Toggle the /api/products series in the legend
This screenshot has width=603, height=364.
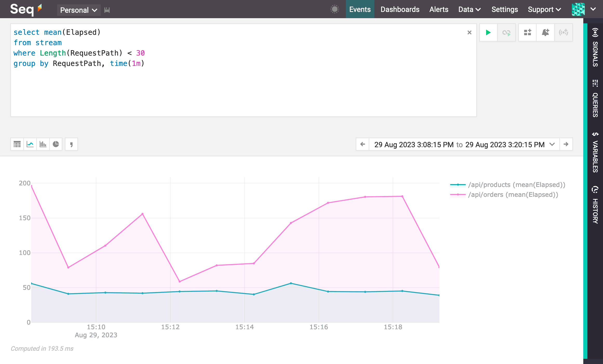click(508, 185)
